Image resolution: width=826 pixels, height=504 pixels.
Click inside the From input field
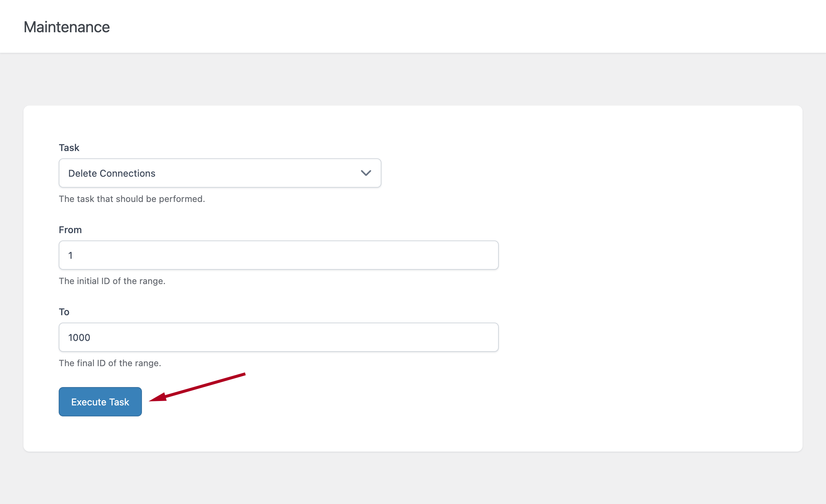pyautogui.click(x=278, y=255)
